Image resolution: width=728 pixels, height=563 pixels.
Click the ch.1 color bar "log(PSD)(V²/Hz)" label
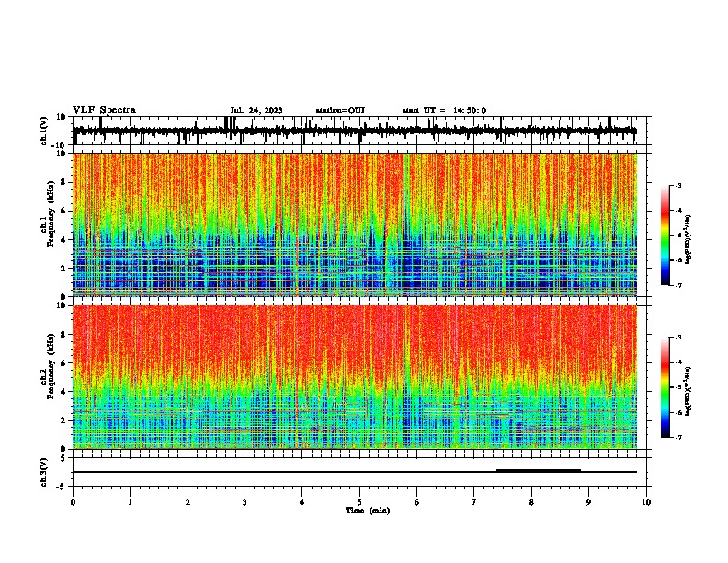point(688,240)
